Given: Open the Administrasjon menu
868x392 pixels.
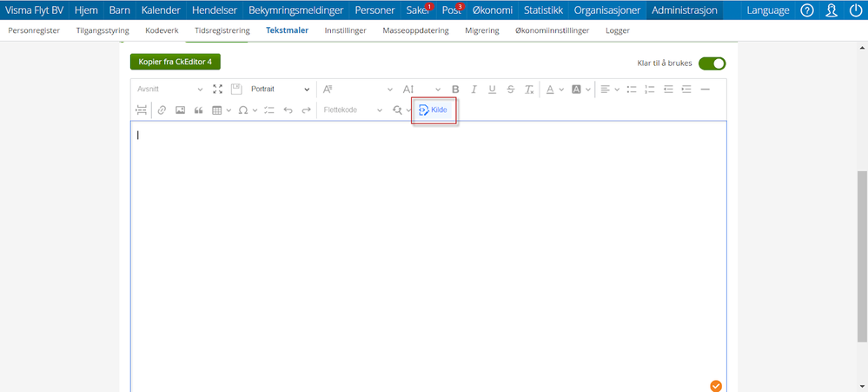Looking at the screenshot, I should pyautogui.click(x=684, y=10).
